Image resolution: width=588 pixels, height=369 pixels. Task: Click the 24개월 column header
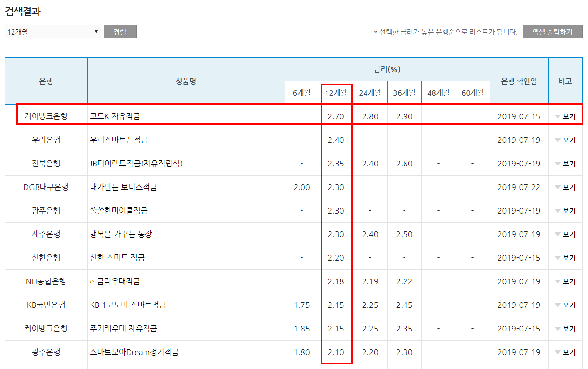(370, 93)
